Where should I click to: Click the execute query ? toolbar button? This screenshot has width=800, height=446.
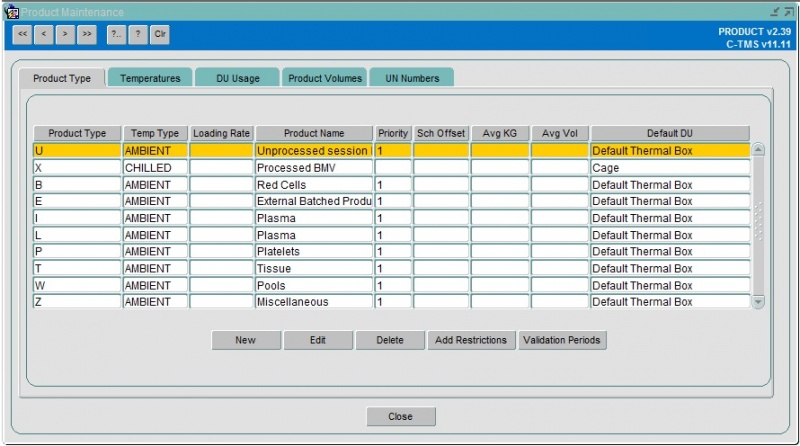[138, 35]
